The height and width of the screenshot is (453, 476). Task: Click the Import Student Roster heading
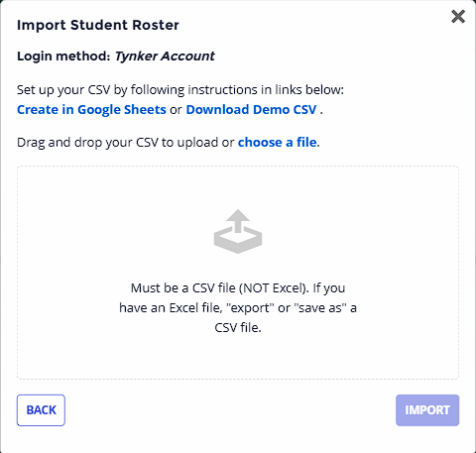pos(98,25)
